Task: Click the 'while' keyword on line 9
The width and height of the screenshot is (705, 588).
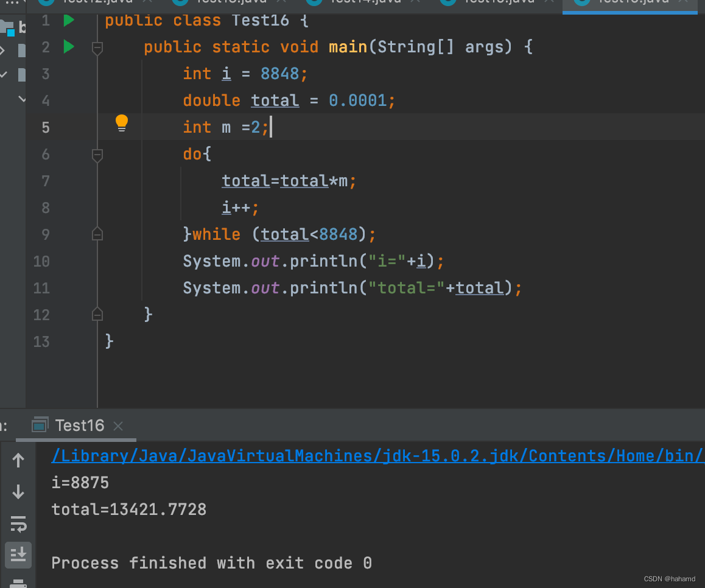Action: [x=216, y=234]
